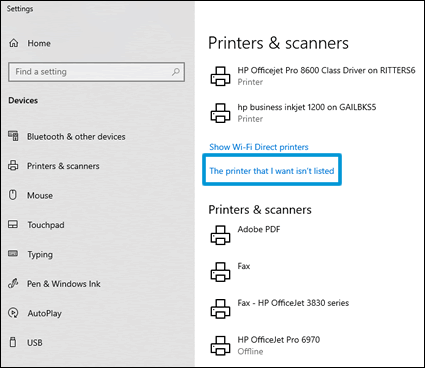Click the Printers & scanners sidebar icon
425x368 pixels.
(13, 165)
